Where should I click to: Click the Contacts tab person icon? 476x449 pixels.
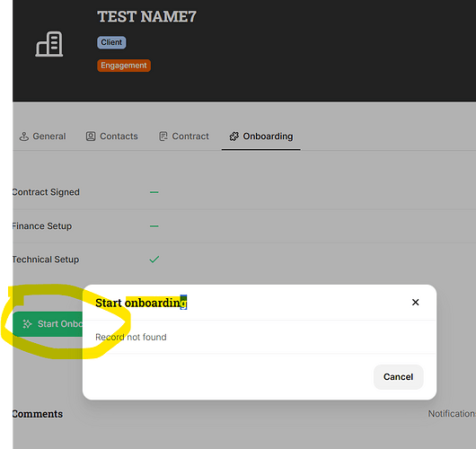pyautogui.click(x=91, y=136)
